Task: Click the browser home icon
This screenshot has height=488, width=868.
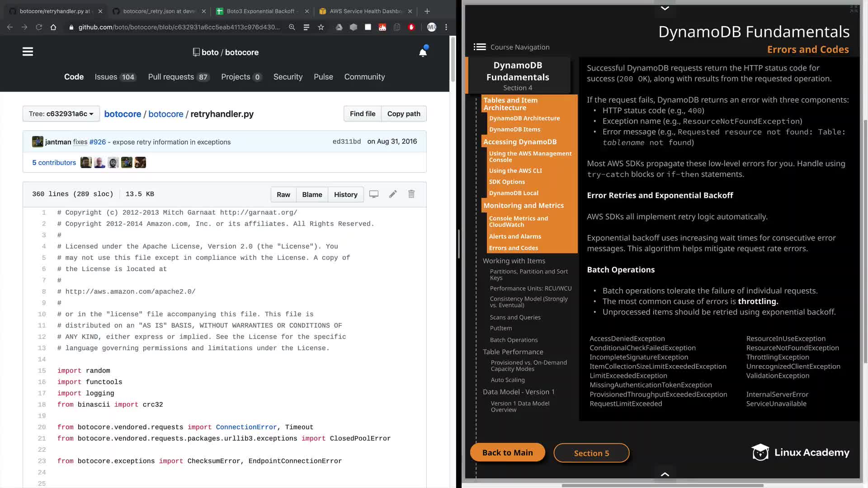Action: pos(53,27)
